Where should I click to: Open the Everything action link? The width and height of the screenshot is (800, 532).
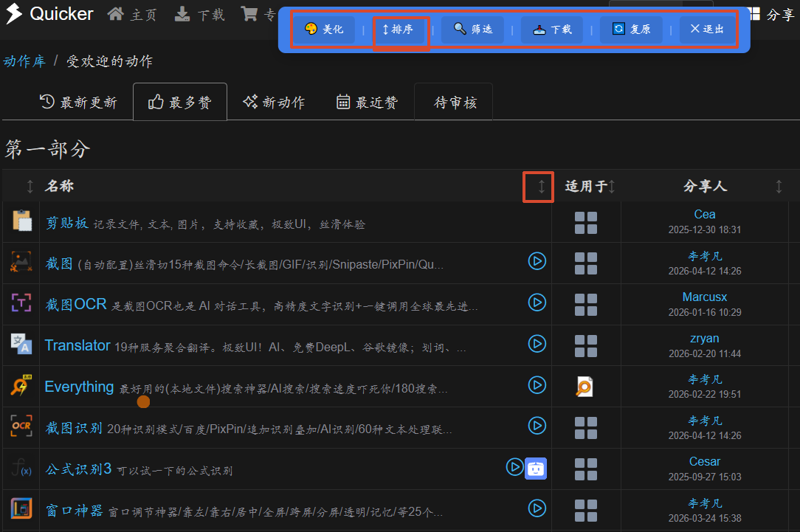pos(79,387)
